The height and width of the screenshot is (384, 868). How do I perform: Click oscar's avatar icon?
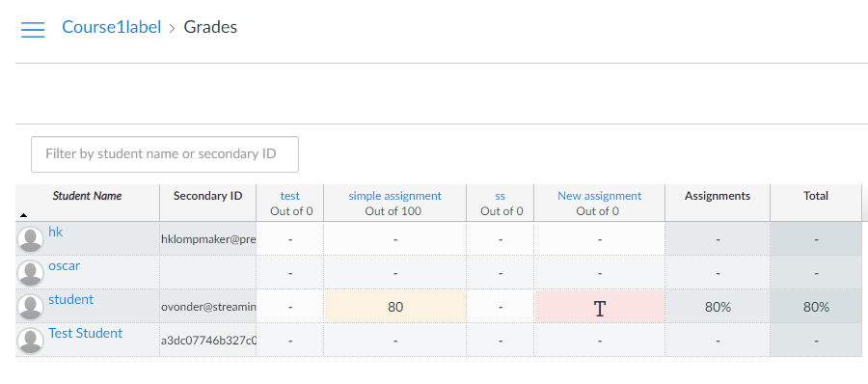[31, 273]
